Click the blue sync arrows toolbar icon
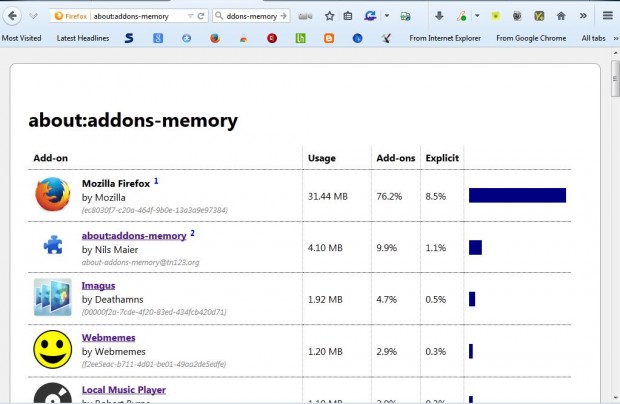Viewport: 620px width, 404px height. click(370, 16)
